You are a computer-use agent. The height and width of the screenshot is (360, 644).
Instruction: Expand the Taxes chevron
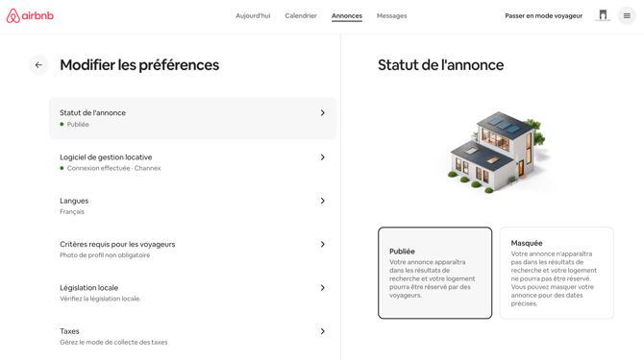pos(322,331)
